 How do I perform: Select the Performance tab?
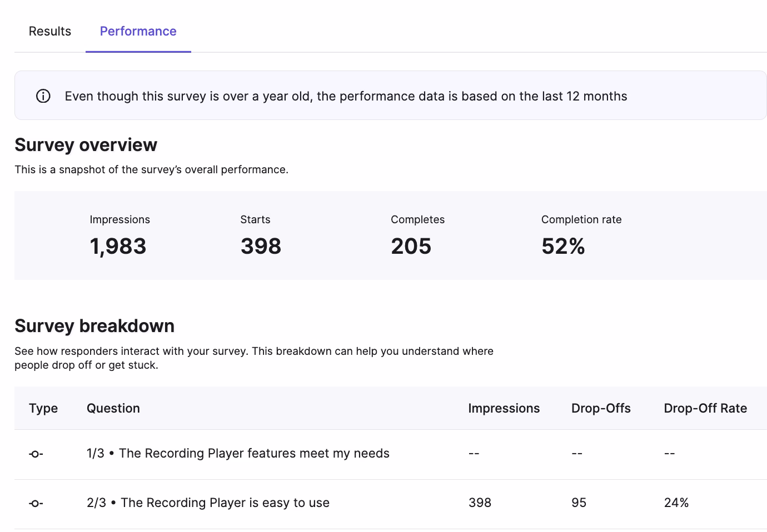pyautogui.click(x=138, y=32)
